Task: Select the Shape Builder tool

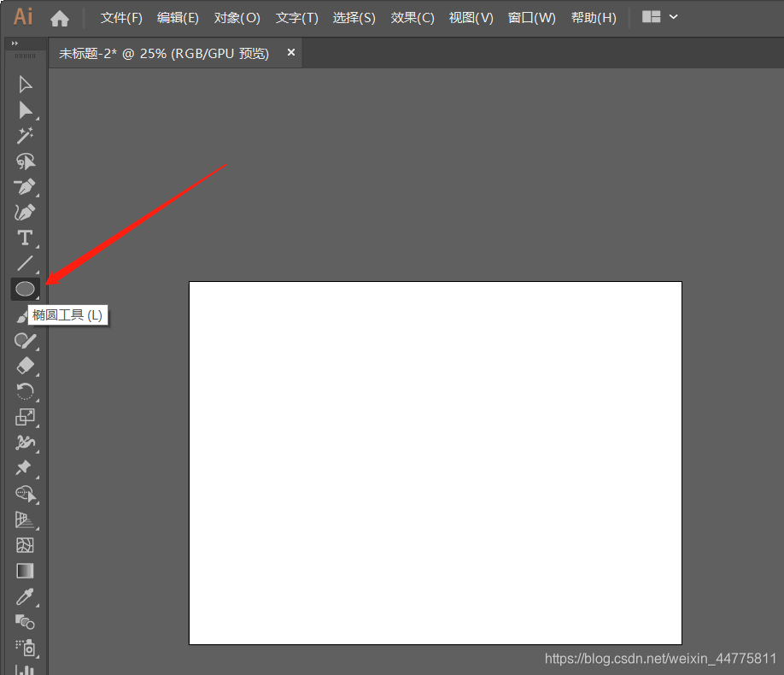Action: pos(25,494)
